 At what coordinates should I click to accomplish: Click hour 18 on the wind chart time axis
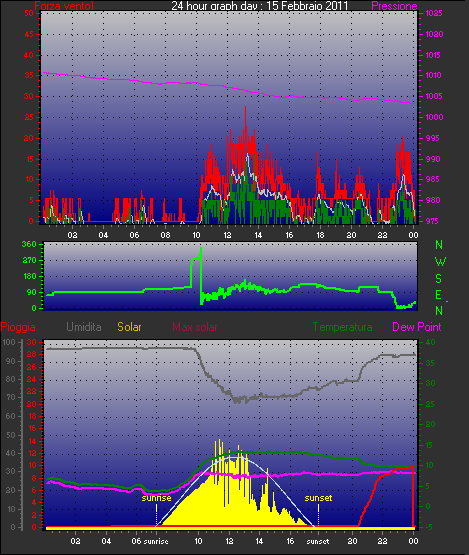(320, 235)
